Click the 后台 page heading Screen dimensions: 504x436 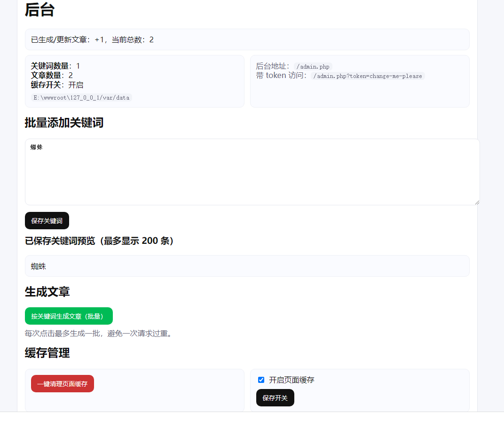[39, 10]
